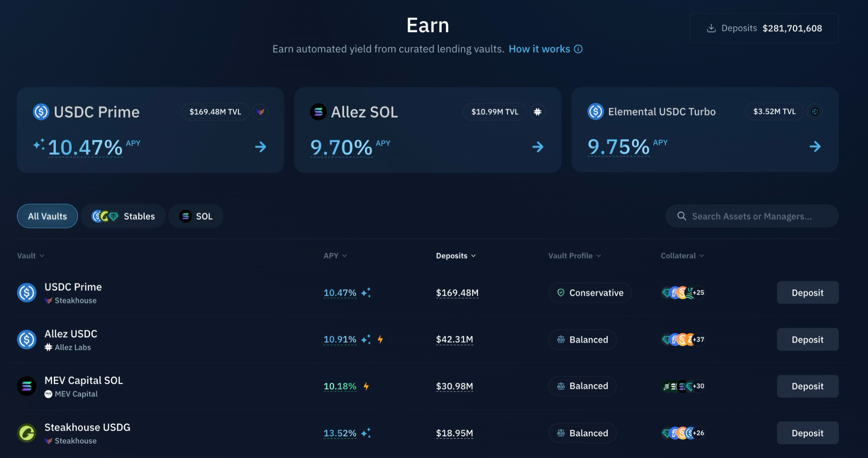The image size is (868, 458).
Task: Switch to the SOL vaults tab
Action: [196, 216]
